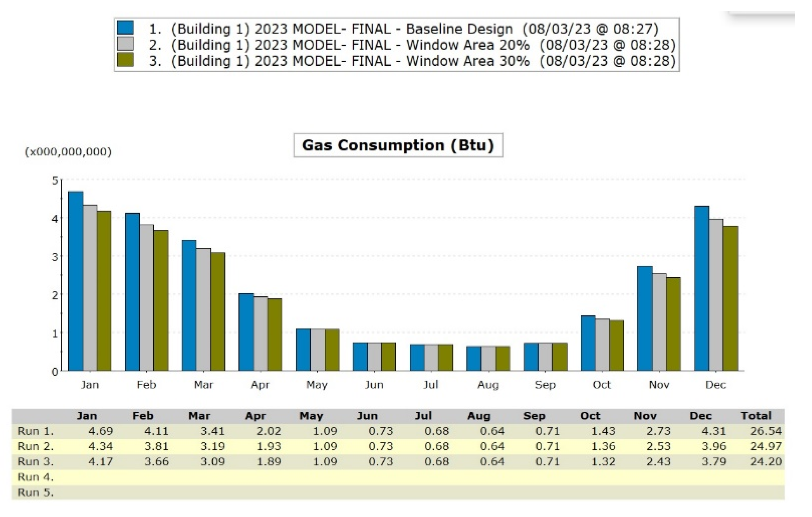Click the gray Window Area 20% legend swatch
Viewport: 812px width, 517px height.
(x=125, y=44)
